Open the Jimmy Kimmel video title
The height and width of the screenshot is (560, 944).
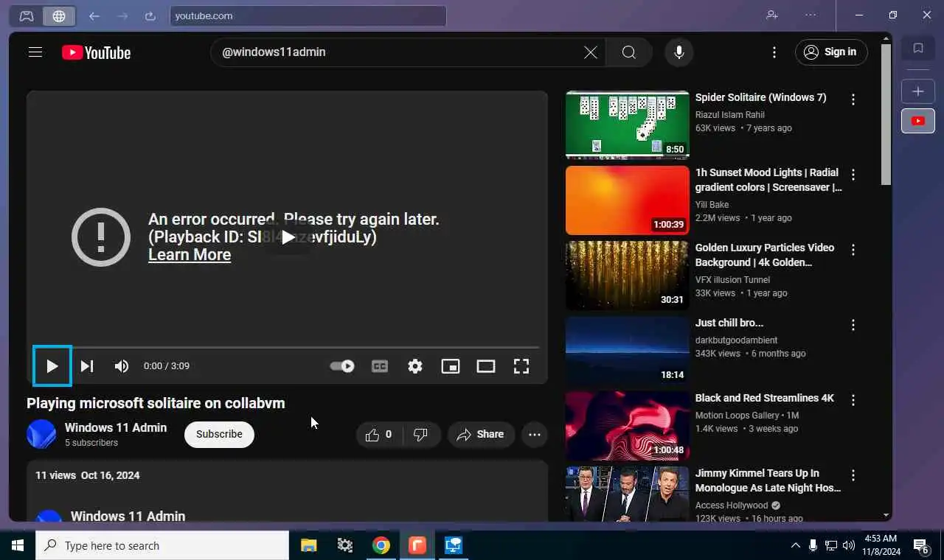(768, 480)
